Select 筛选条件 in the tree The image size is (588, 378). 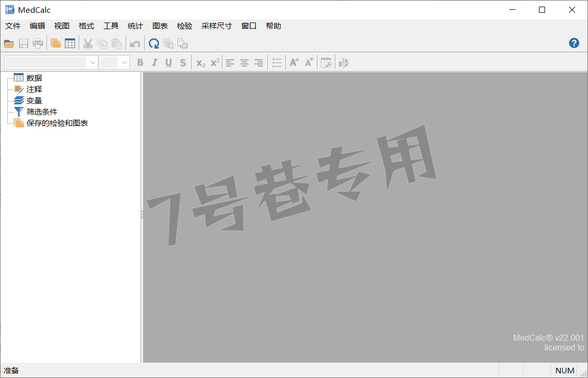(x=42, y=112)
